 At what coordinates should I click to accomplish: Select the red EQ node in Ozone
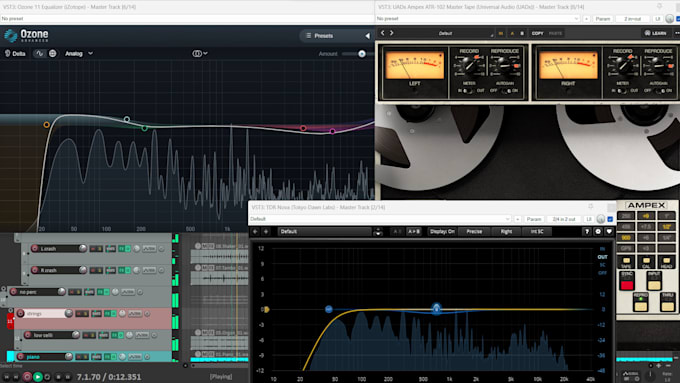click(x=303, y=128)
